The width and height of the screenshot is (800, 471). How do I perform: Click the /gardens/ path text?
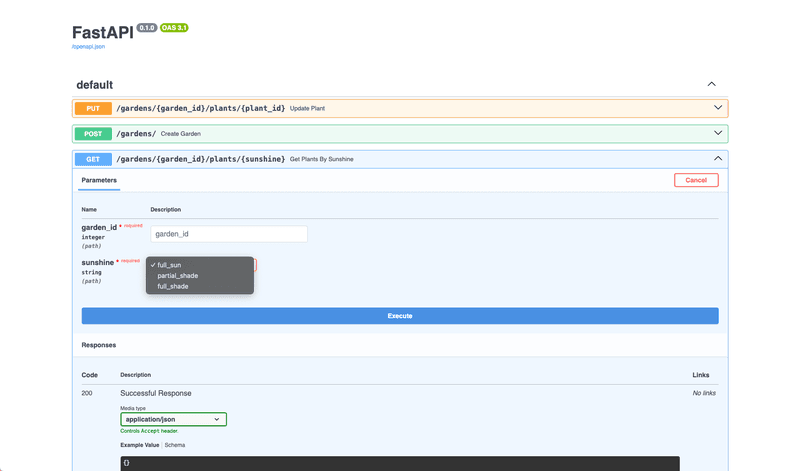(x=136, y=134)
